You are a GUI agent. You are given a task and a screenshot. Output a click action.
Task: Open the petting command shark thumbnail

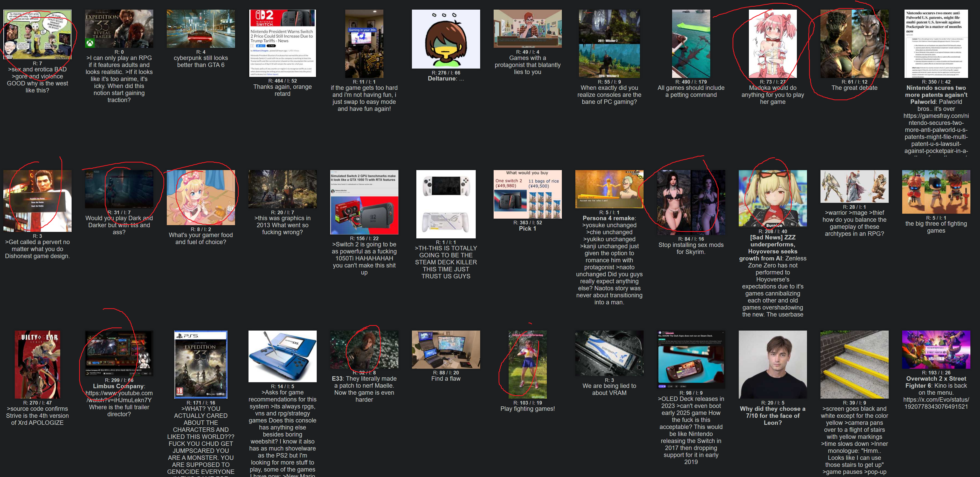(691, 44)
